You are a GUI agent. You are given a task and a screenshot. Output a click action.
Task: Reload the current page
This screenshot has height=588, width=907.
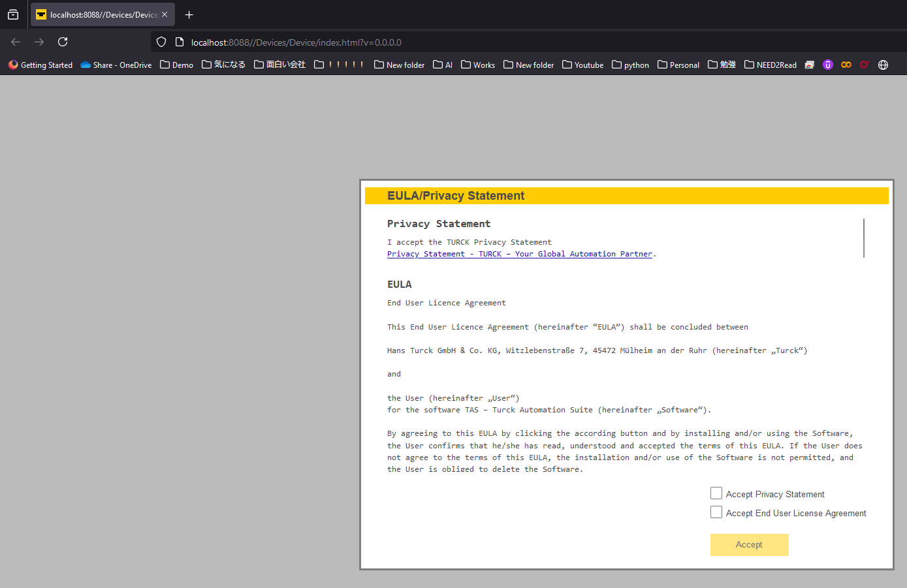coord(63,42)
